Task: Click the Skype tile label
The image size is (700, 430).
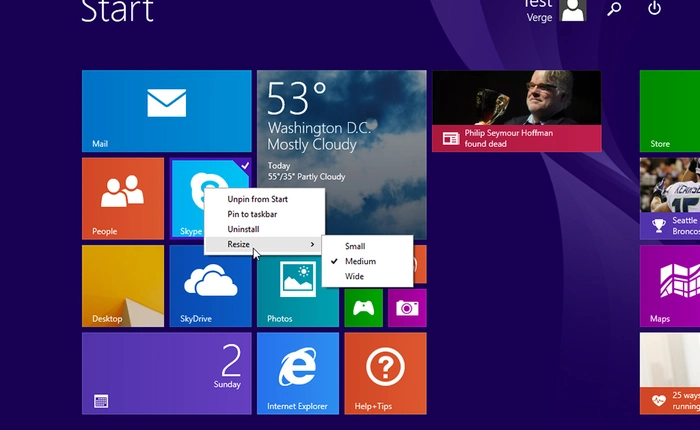Action: coord(191,231)
